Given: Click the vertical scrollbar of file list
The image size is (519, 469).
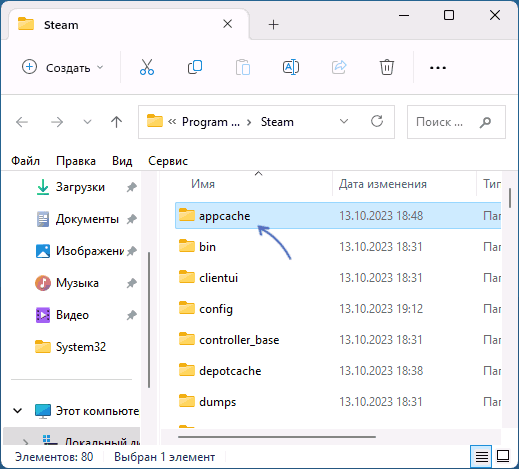Looking at the screenshot, I should pyautogui.click(x=510, y=198).
